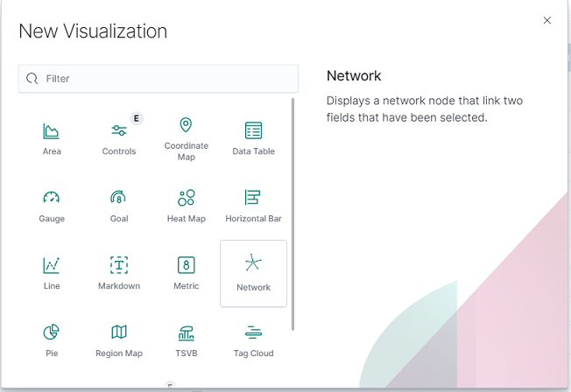The image size is (571, 392).
Task: Choose the TSVB visualization type
Action: pyautogui.click(x=186, y=340)
